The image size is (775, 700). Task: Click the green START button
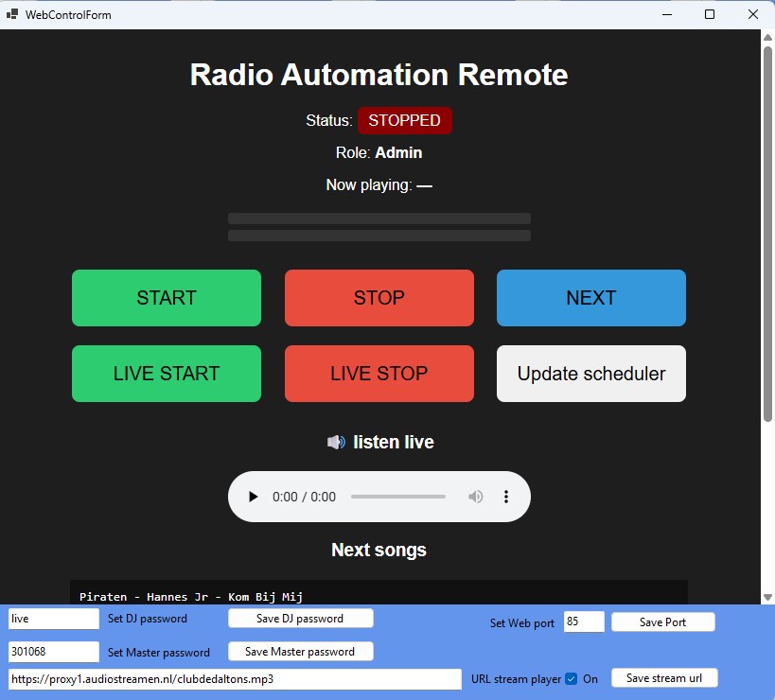(167, 298)
